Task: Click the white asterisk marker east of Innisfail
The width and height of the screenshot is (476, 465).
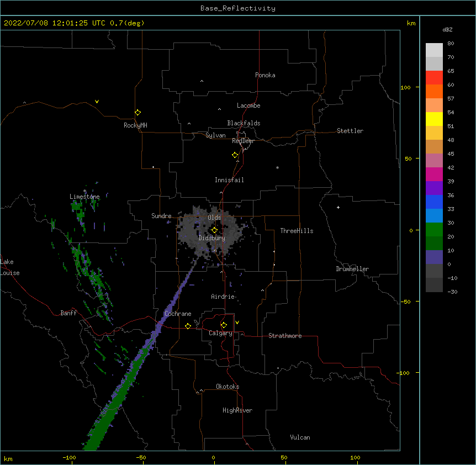Action: pos(277,167)
